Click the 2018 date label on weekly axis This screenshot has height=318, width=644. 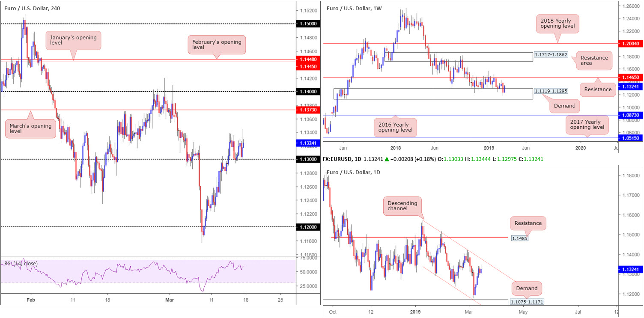(x=396, y=148)
